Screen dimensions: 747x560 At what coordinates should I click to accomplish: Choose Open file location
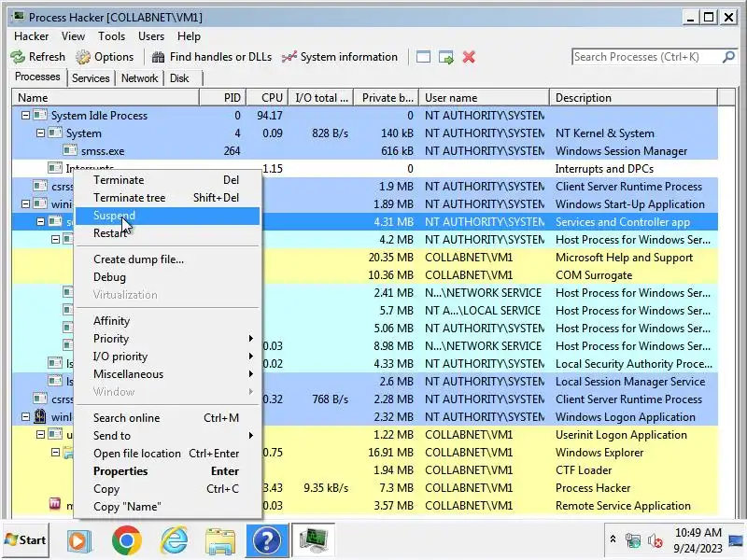(168, 454)
